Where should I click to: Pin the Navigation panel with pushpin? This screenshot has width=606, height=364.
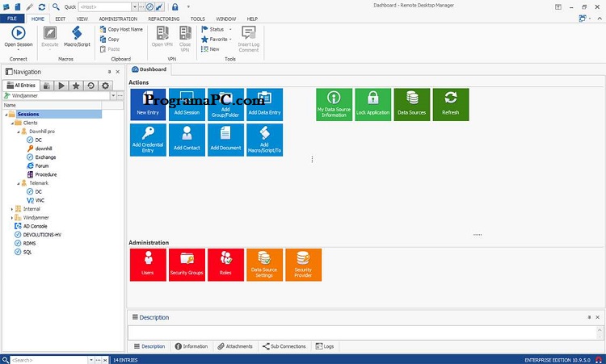(x=110, y=72)
